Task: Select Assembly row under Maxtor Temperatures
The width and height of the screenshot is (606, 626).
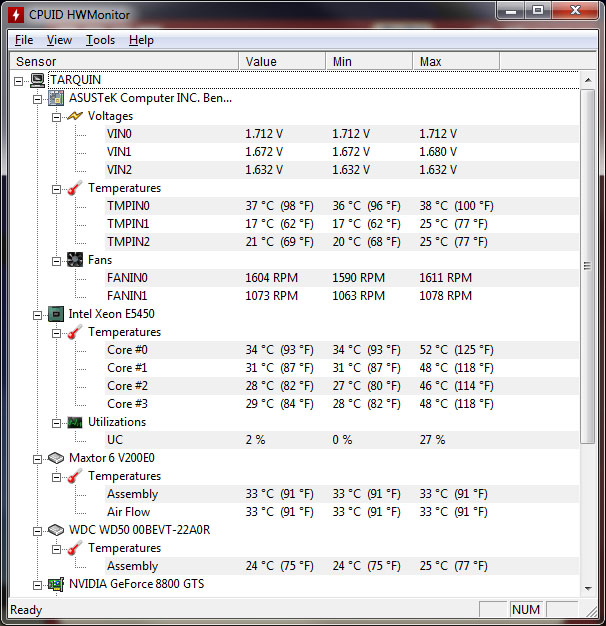Action: [342, 494]
